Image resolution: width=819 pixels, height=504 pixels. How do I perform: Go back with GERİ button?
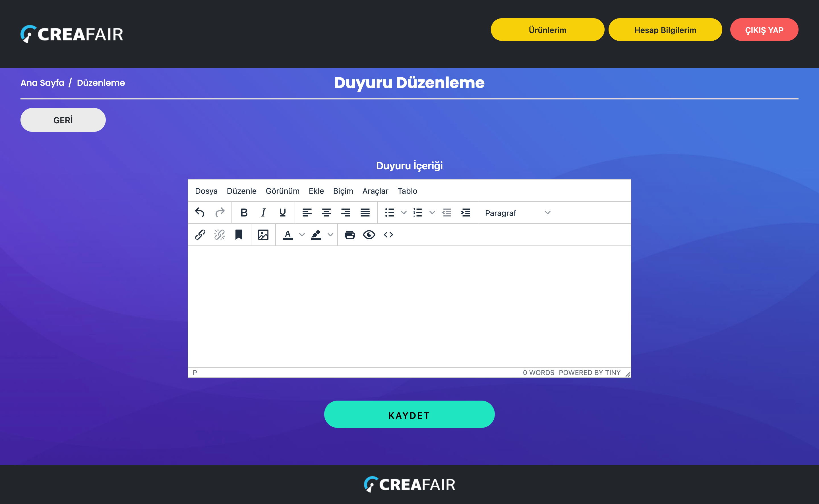pyautogui.click(x=63, y=120)
